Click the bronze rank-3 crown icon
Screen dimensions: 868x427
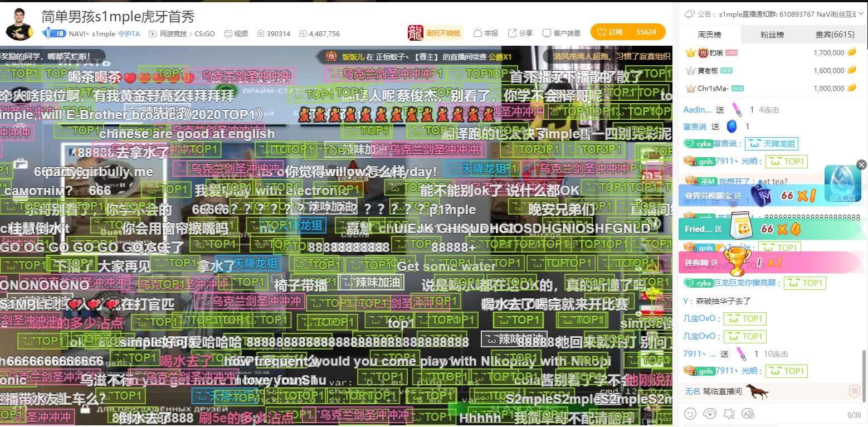click(691, 88)
